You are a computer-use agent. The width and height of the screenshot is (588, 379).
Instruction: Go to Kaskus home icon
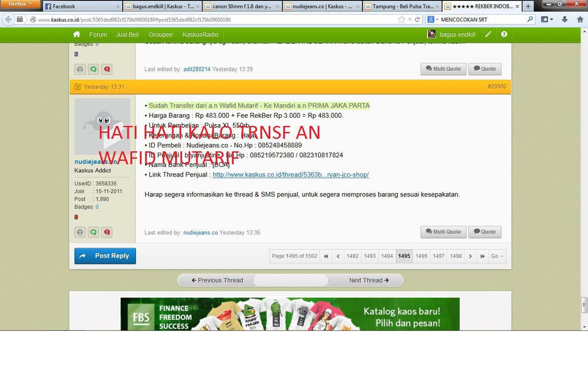tap(77, 34)
